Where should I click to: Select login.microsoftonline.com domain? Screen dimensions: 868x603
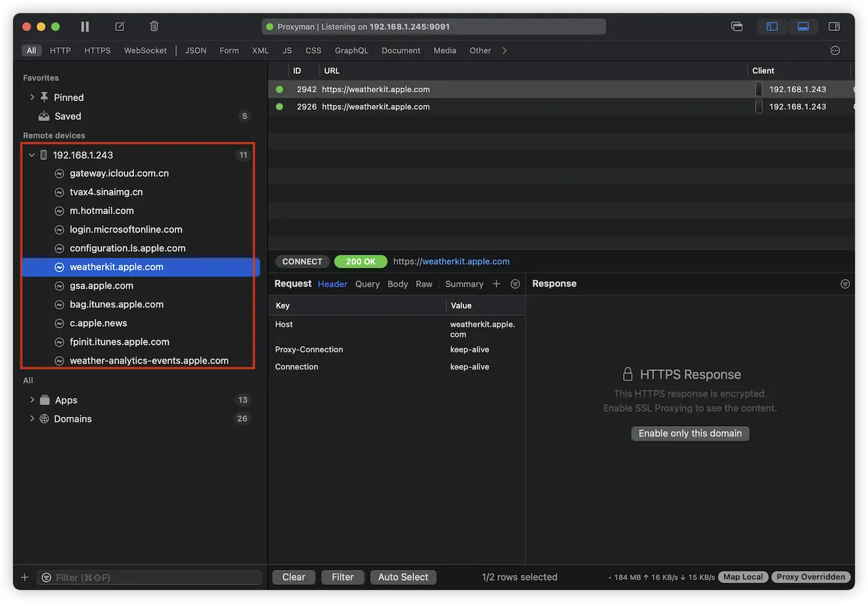(126, 230)
